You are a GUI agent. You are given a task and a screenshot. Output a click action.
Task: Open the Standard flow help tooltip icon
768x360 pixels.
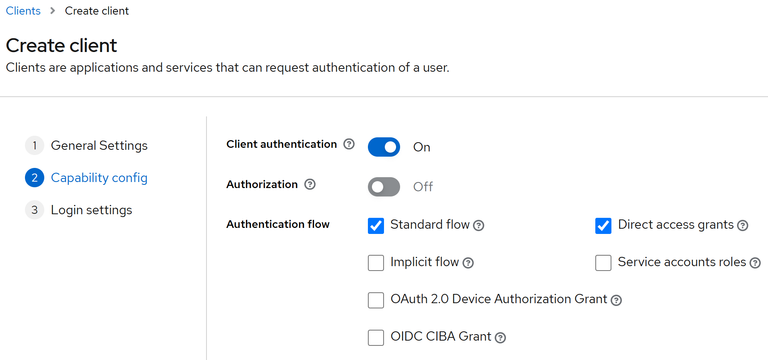pos(479,226)
